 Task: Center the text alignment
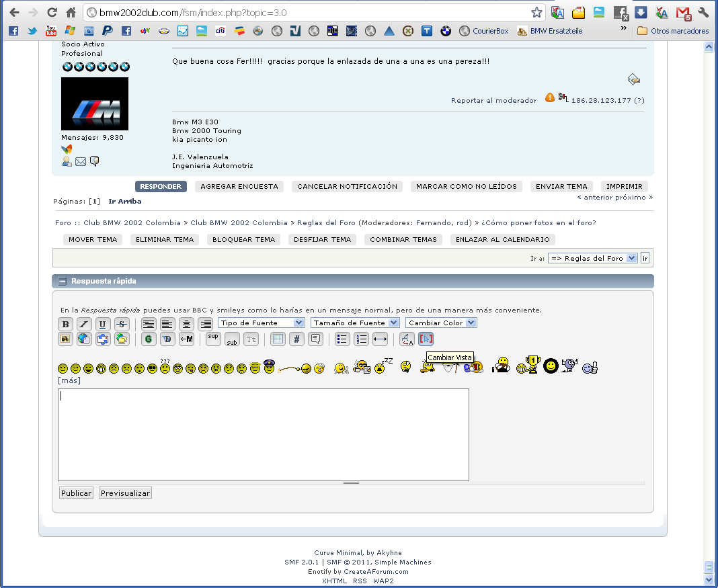[x=186, y=324]
